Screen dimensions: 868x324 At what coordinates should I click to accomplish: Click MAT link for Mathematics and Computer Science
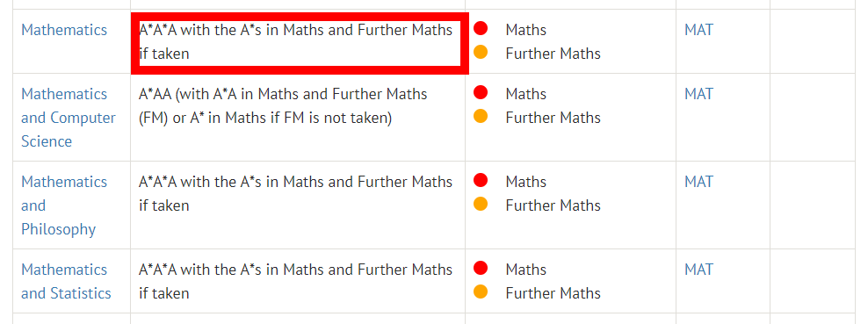click(698, 94)
